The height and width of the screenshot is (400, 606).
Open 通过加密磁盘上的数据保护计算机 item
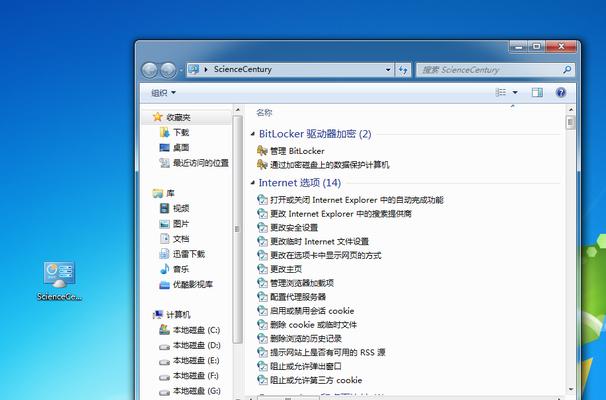click(x=323, y=165)
